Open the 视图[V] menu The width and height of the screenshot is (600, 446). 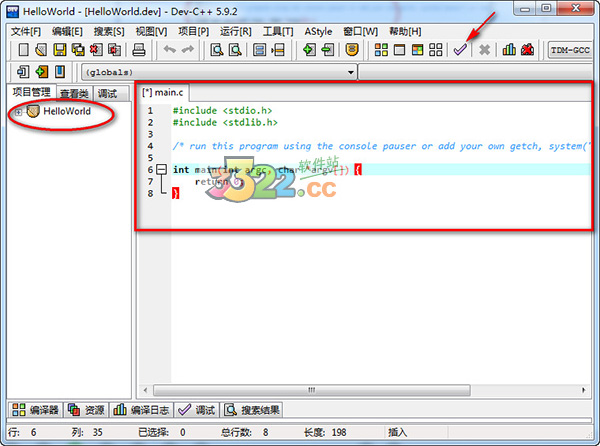[151, 31]
